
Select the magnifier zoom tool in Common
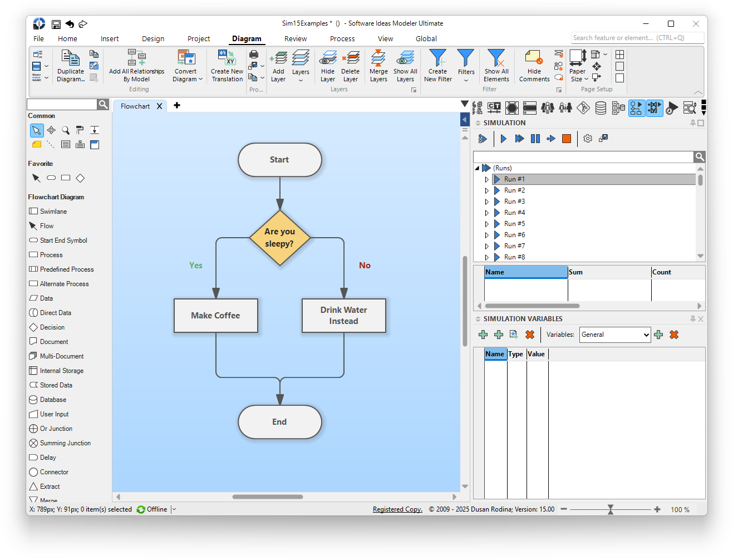pyautogui.click(x=66, y=130)
